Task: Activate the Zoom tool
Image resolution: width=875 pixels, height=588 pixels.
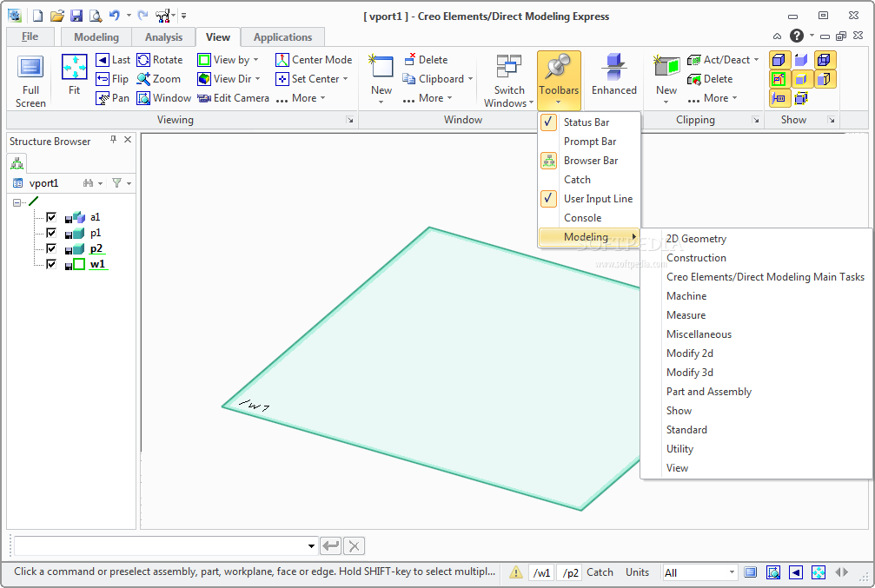Action: coord(158,79)
